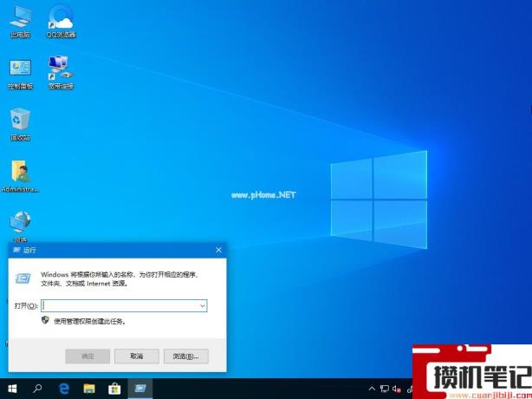The width and height of the screenshot is (532, 399).
Task: Click the Browse (浏览) button
Action: point(186,356)
